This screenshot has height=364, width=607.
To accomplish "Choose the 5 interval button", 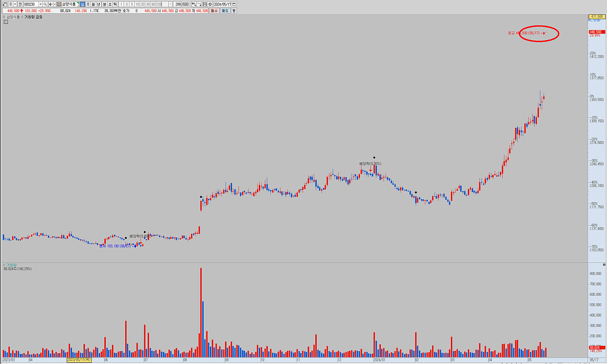I will [x=132, y=4].
